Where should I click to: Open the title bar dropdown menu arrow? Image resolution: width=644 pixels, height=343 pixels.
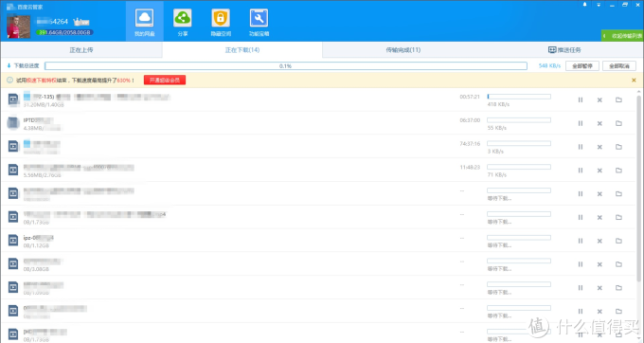tap(599, 5)
